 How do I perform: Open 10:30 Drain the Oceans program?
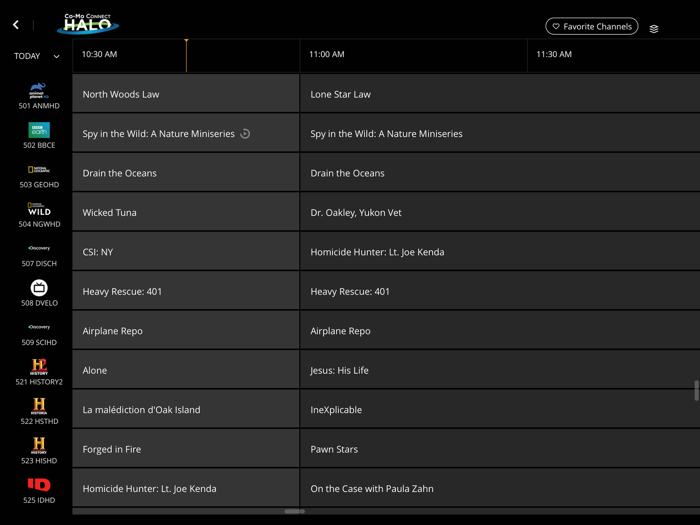pos(186,172)
